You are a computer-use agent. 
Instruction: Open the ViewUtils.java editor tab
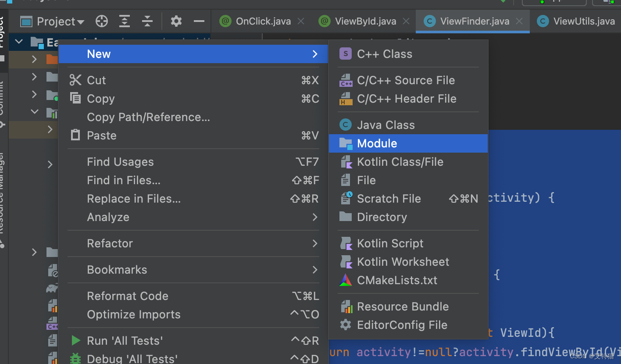583,21
